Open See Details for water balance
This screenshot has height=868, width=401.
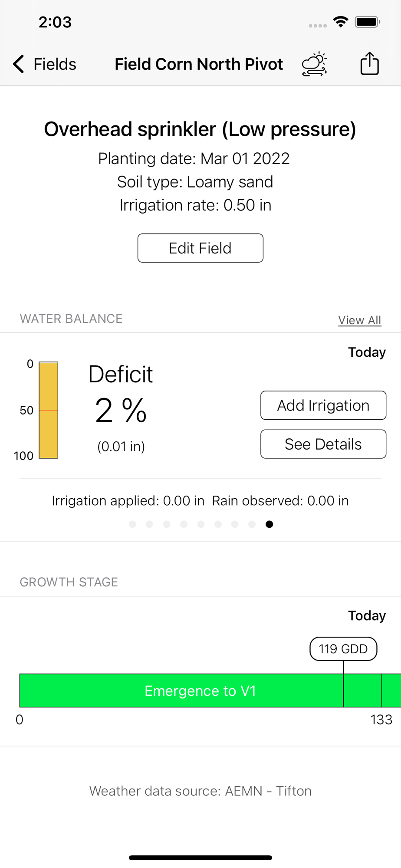(x=323, y=444)
